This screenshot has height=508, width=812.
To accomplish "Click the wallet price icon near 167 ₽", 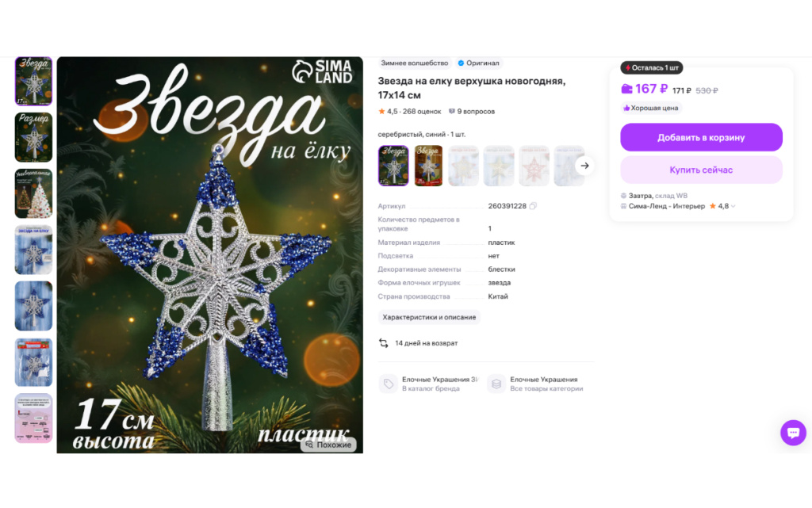I will 626,89.
